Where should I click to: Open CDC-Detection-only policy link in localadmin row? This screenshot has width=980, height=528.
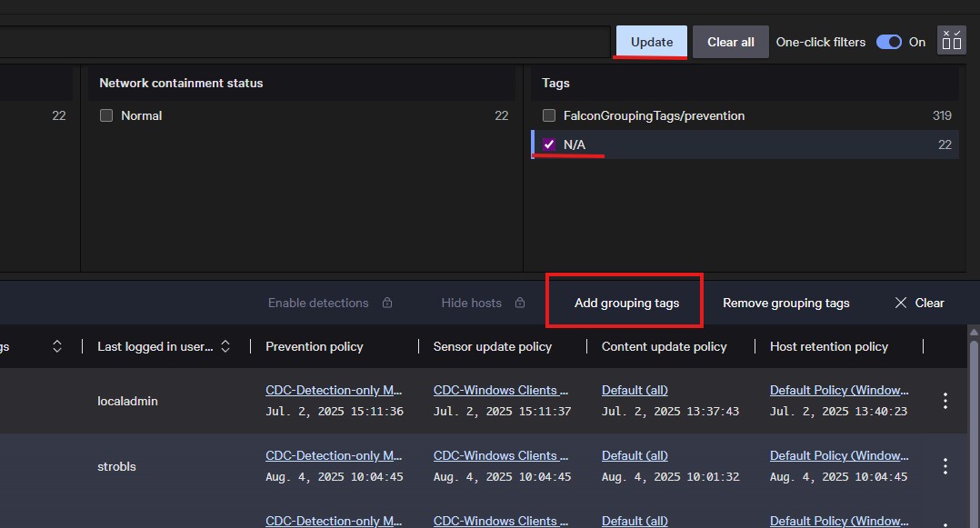click(334, 390)
